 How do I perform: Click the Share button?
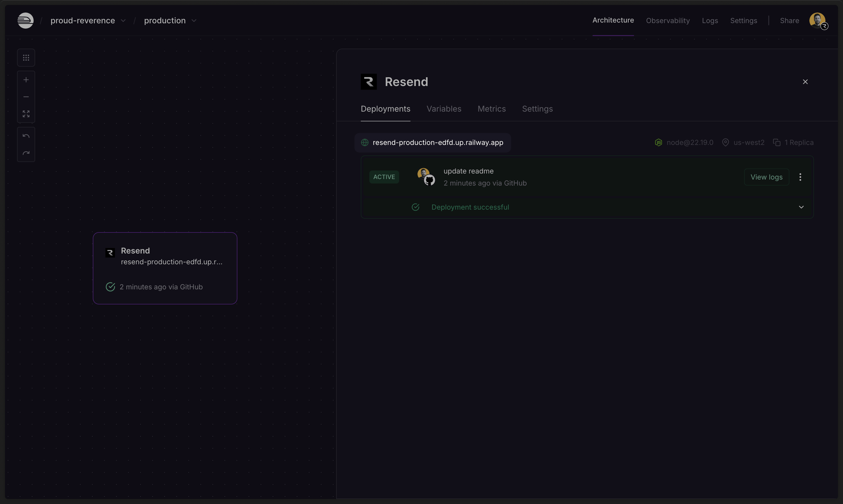click(789, 21)
